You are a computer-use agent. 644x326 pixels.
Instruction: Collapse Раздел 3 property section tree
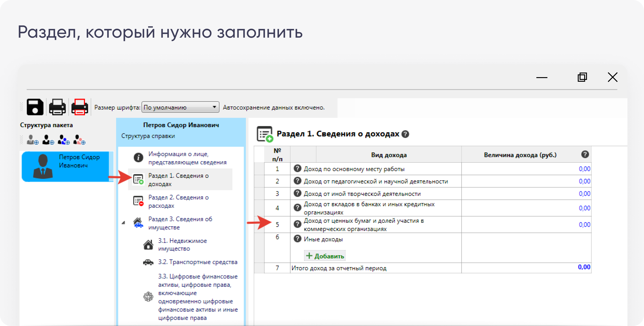click(x=124, y=223)
